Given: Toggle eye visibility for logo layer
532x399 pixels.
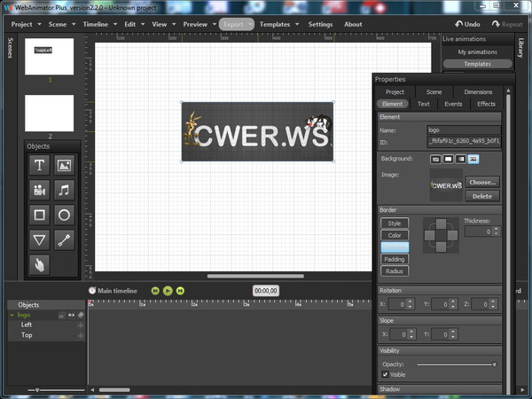Looking at the screenshot, I should pos(71,315).
